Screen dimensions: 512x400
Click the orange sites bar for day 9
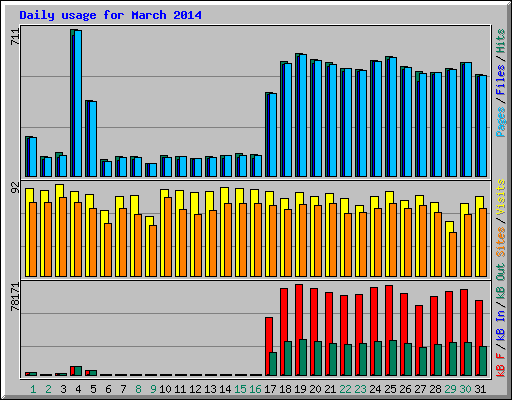click(x=153, y=251)
